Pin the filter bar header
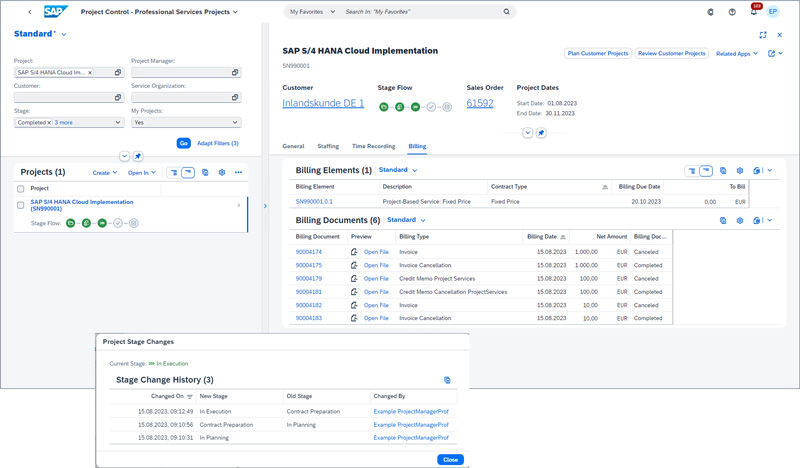The width and height of the screenshot is (800, 468). tap(138, 156)
